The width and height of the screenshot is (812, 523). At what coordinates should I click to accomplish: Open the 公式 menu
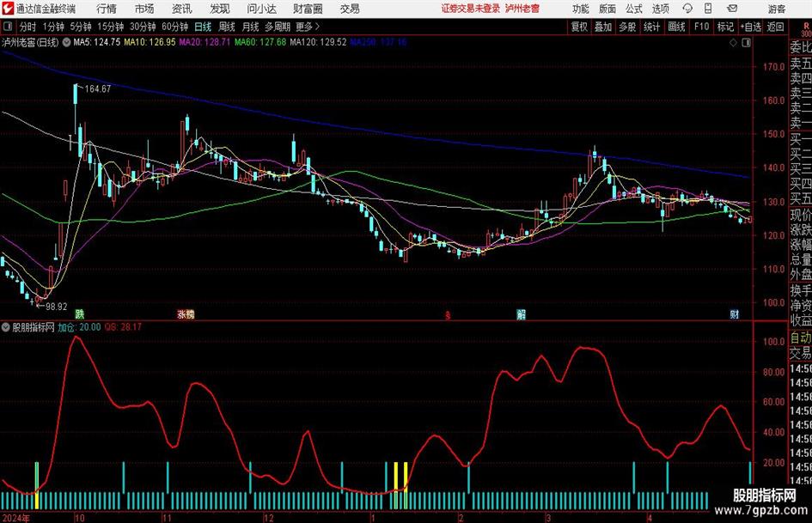(x=634, y=9)
